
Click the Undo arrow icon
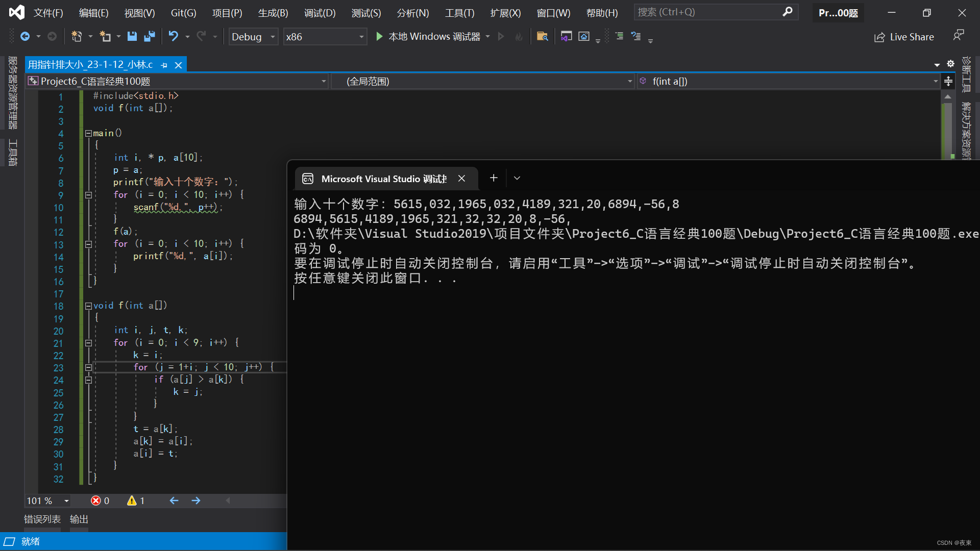pyautogui.click(x=174, y=36)
